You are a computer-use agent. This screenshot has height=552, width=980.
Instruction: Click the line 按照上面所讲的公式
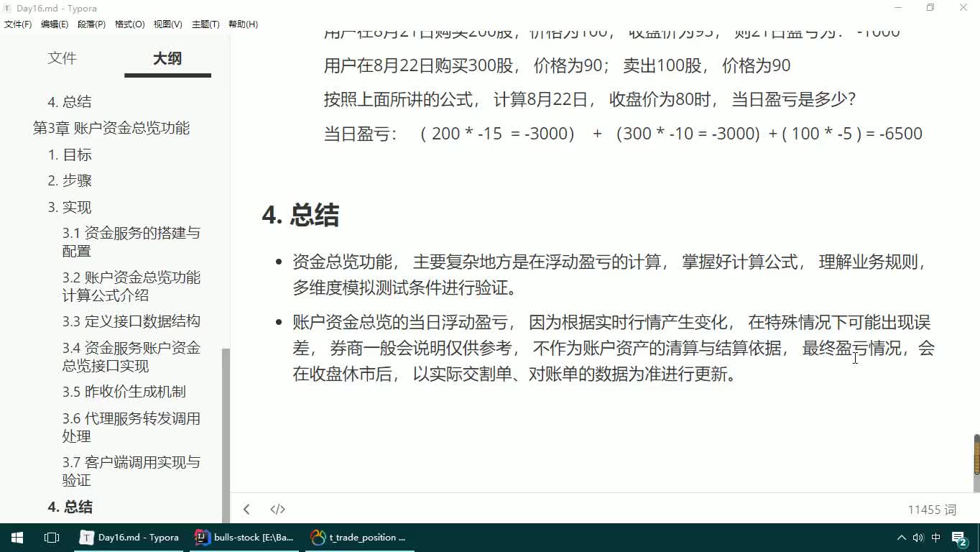pos(589,100)
